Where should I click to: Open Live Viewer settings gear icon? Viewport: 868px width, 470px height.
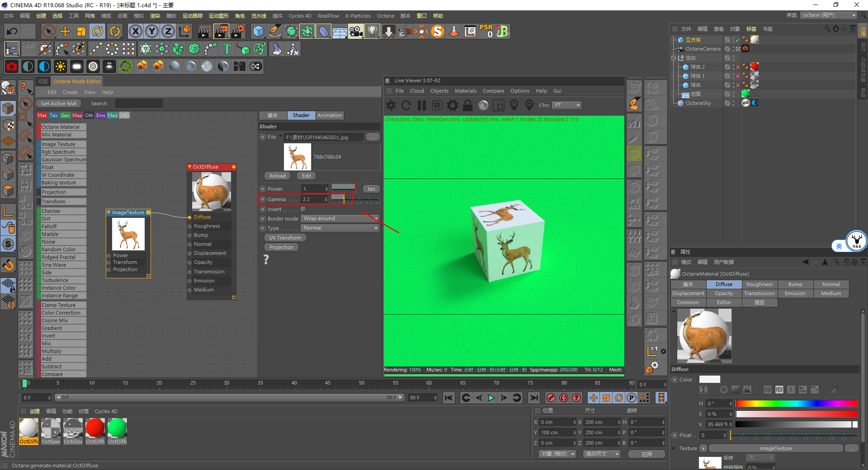click(452, 105)
